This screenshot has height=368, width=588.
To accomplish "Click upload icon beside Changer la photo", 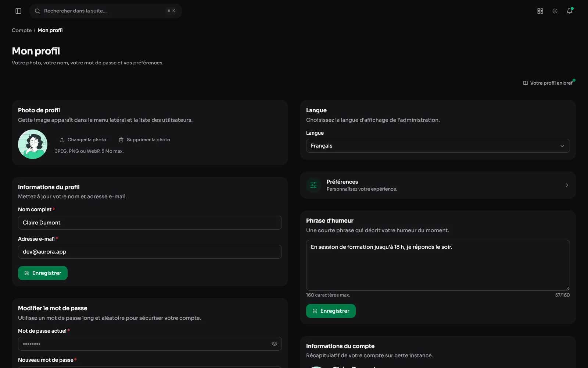I will (62, 140).
